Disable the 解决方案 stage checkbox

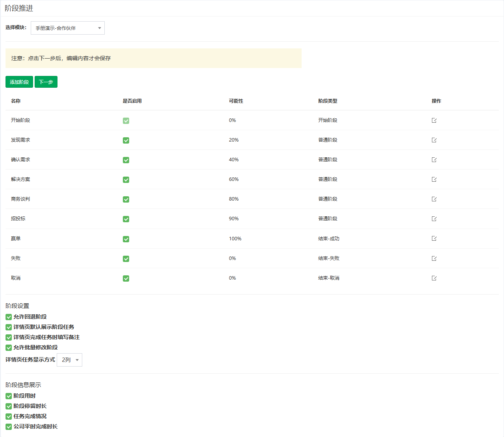(126, 180)
